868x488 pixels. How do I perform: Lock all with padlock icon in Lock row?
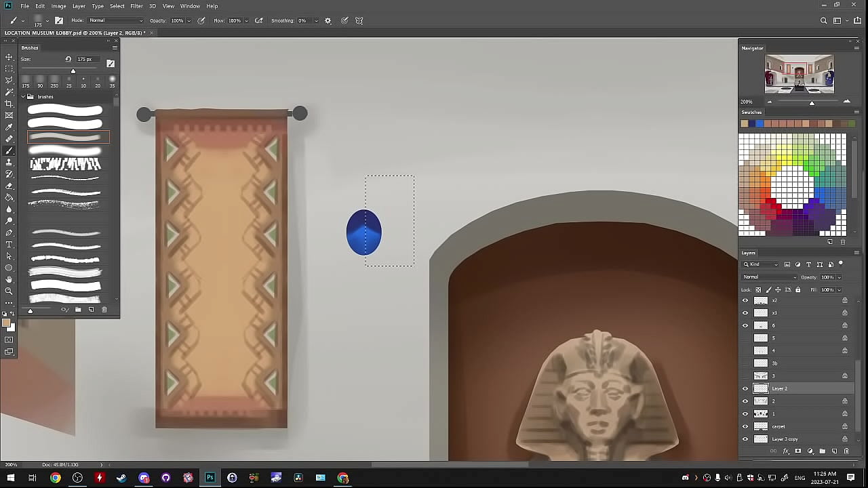coord(797,290)
